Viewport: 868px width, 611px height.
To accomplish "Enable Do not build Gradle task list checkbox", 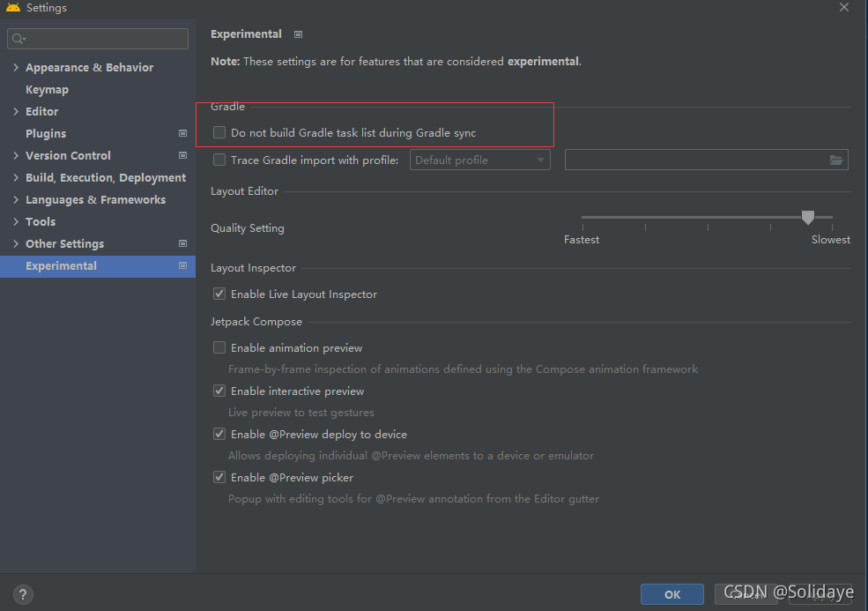I will pyautogui.click(x=219, y=132).
